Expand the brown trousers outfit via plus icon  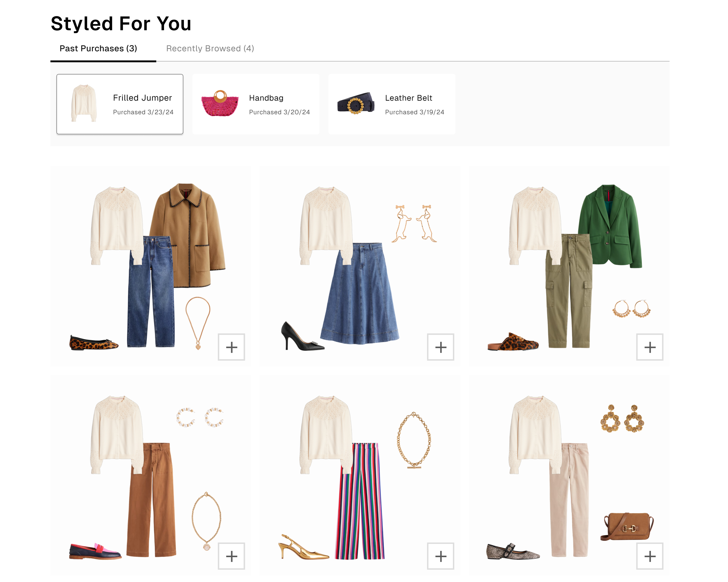231,556
